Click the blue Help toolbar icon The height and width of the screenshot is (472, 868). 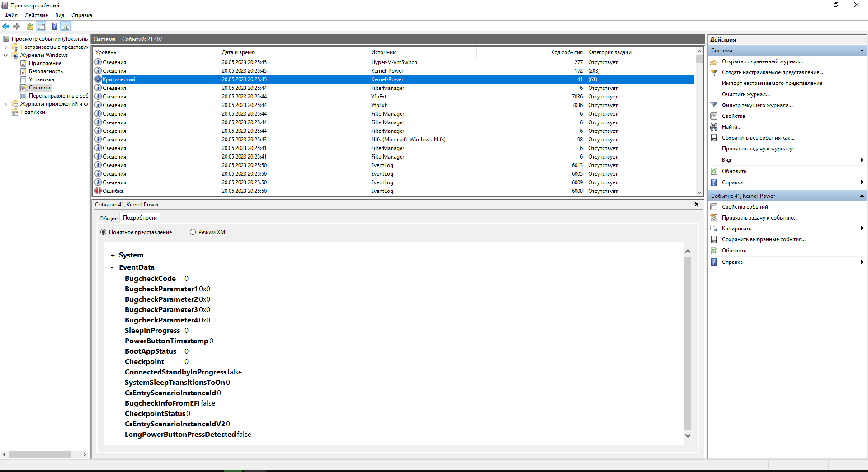pos(54,26)
